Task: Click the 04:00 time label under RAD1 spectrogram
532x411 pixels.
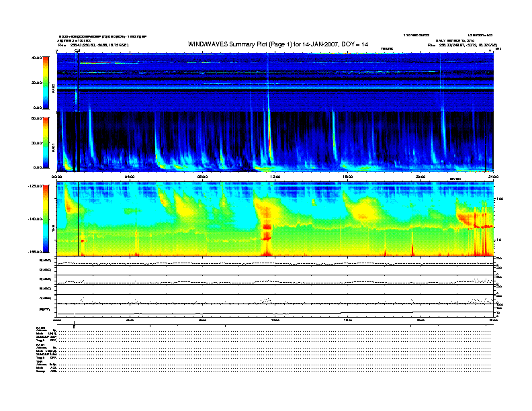Action: [130, 177]
